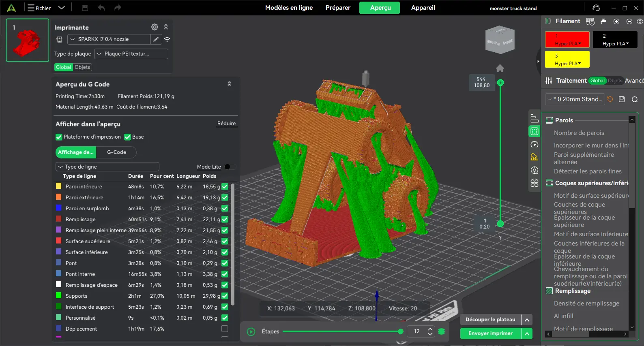Click the Creality logo icon at top left
The height and width of the screenshot is (346, 644).
click(x=11, y=8)
